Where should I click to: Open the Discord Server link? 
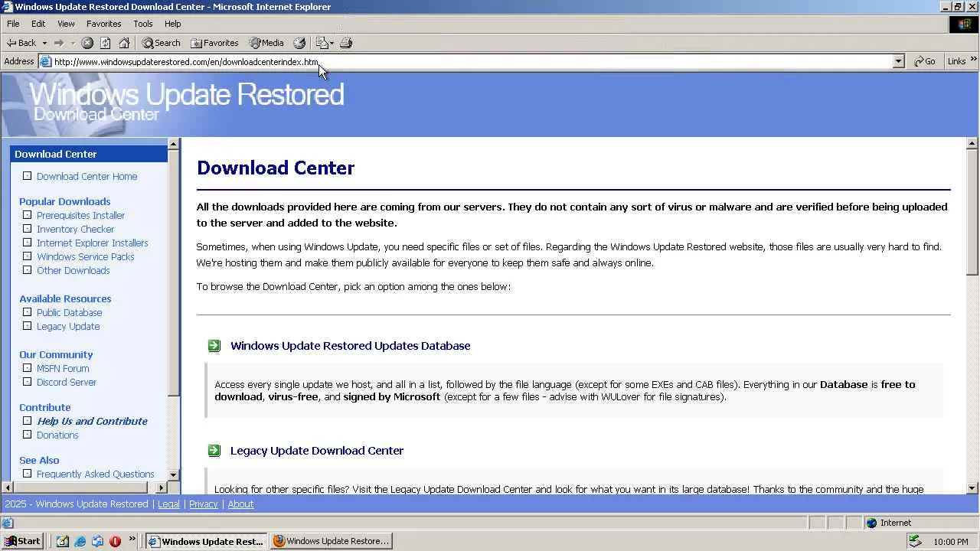pos(67,383)
